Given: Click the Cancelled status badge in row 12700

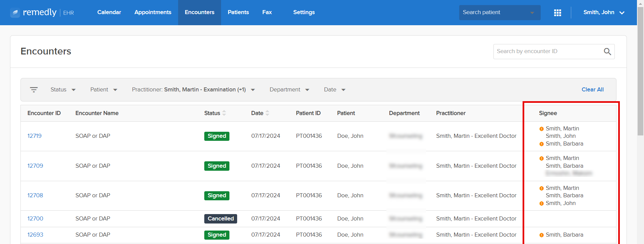Looking at the screenshot, I should (x=221, y=219).
